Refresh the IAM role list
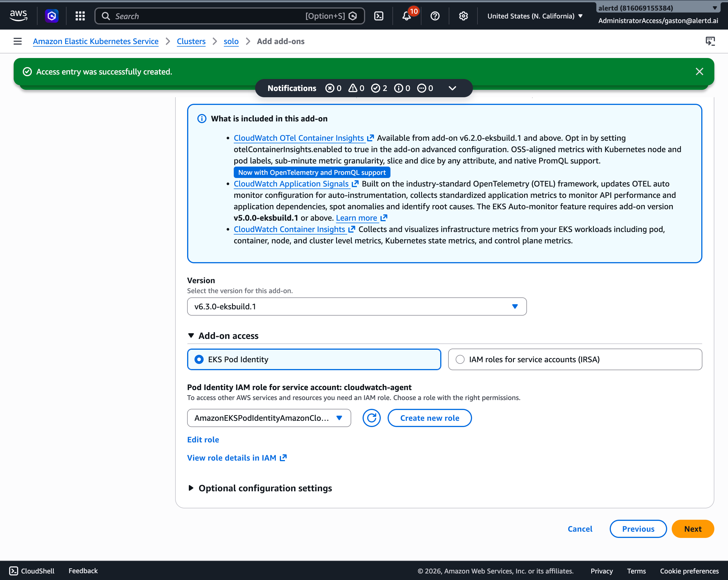 click(371, 418)
